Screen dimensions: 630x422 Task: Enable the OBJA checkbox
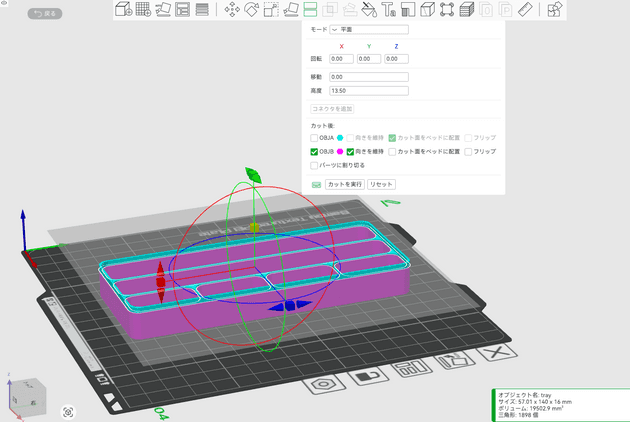(x=314, y=137)
